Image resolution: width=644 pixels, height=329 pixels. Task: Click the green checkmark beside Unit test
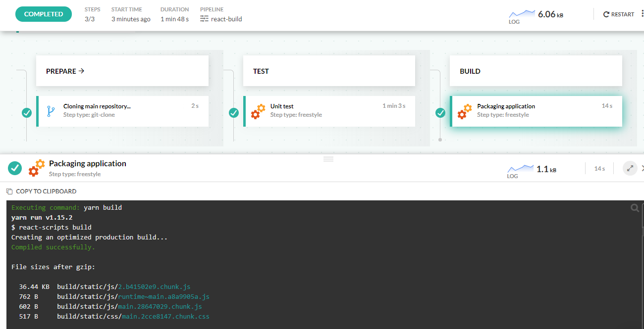coord(234,113)
